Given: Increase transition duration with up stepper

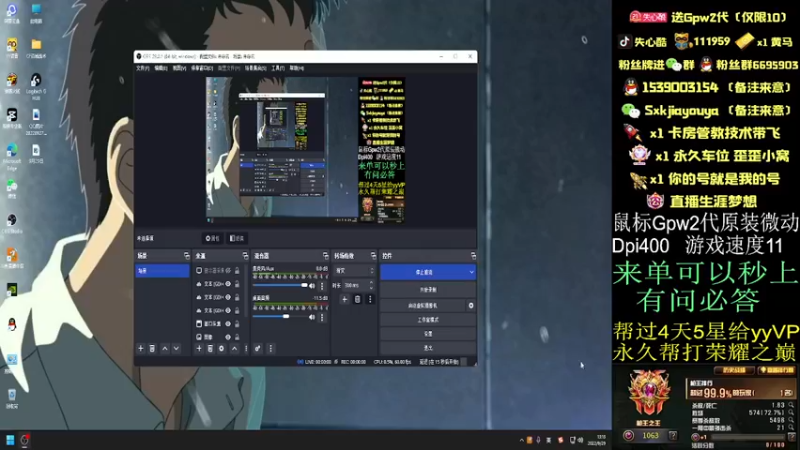Looking at the screenshot, I should coord(371,283).
